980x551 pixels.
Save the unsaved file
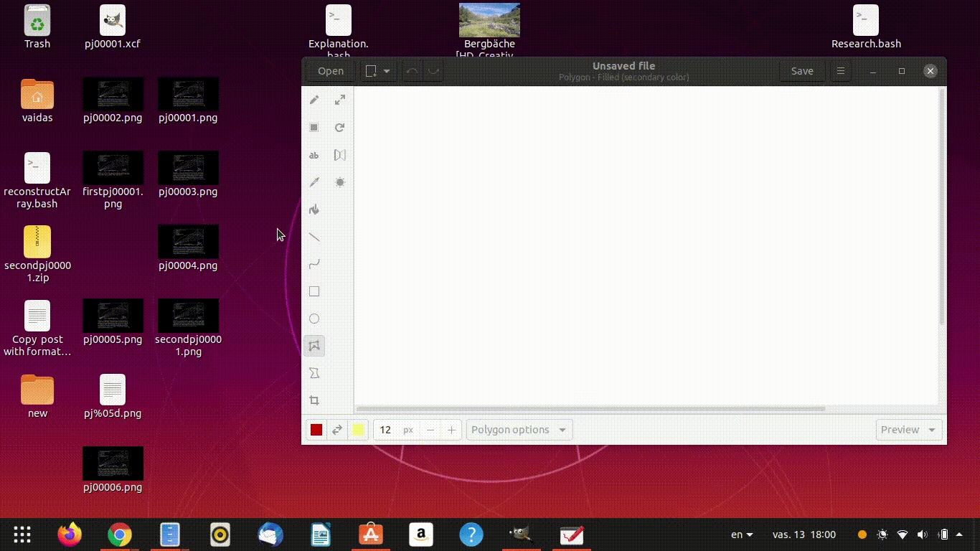point(801,71)
